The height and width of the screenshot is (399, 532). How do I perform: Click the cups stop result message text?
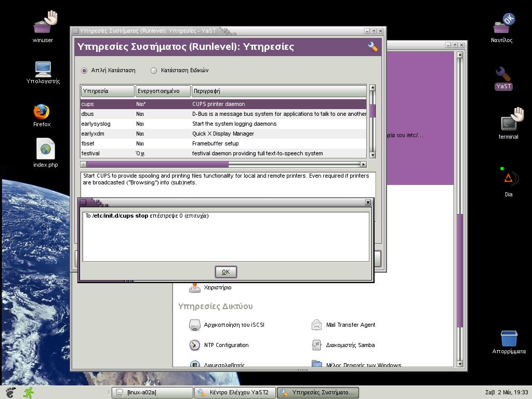pyautogui.click(x=147, y=216)
